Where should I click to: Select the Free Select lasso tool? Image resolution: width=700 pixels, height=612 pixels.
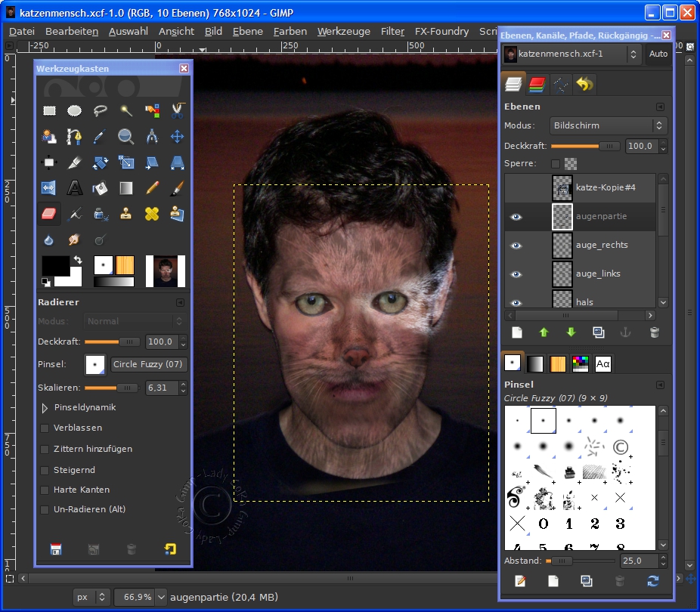point(100,110)
